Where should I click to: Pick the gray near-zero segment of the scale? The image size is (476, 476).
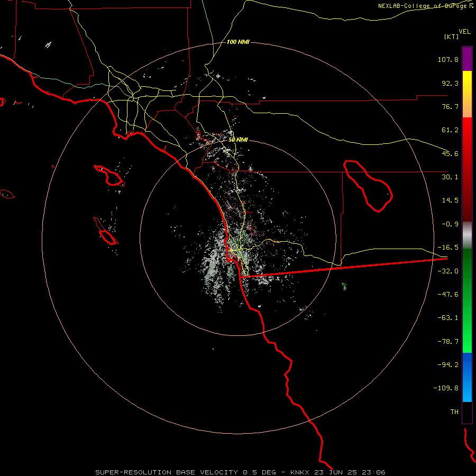point(467,235)
